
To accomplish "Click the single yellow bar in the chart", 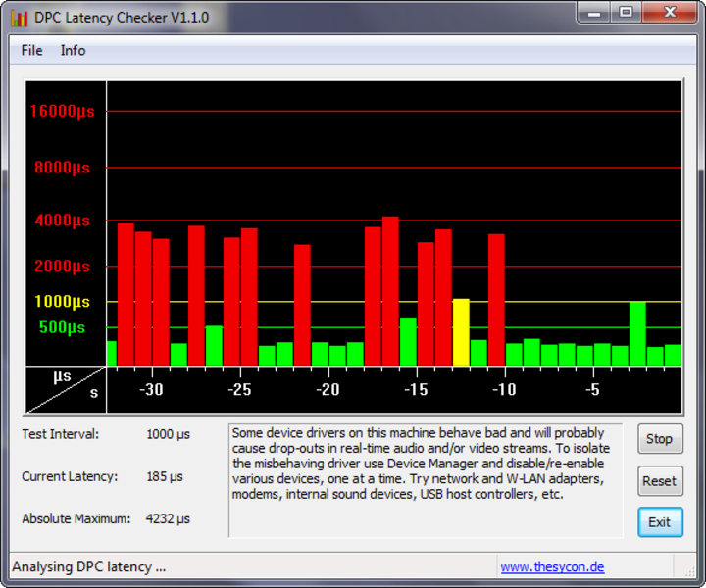I will click(x=461, y=333).
